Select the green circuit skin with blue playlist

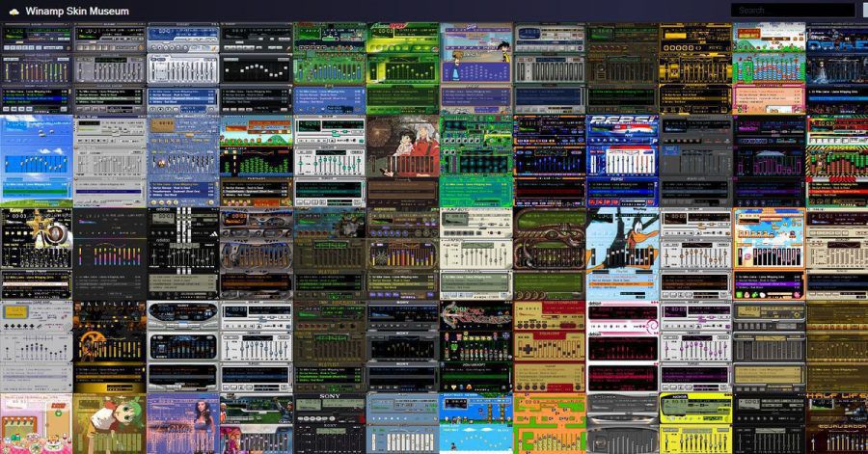(x=330, y=68)
